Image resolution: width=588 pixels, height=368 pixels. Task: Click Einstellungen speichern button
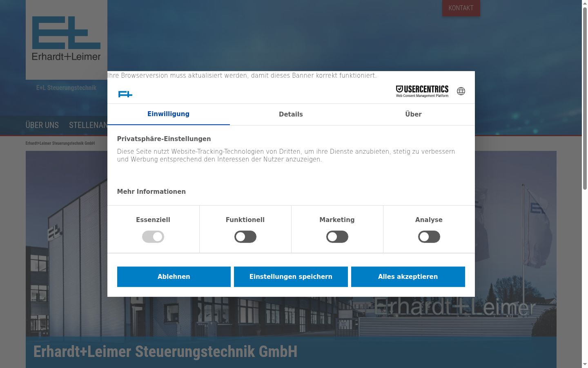pos(291,277)
